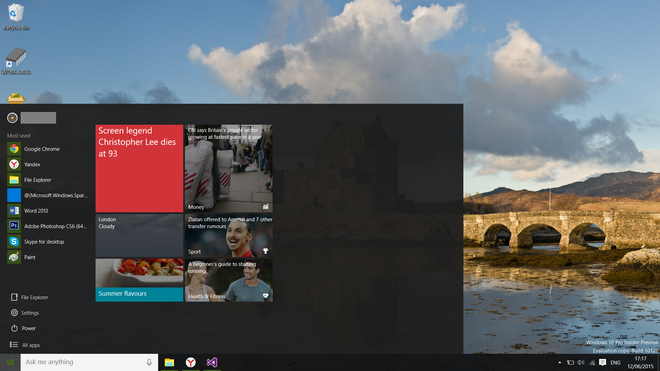Open Word 2013 from Most used
The height and width of the screenshot is (371, 660).
[x=47, y=211]
